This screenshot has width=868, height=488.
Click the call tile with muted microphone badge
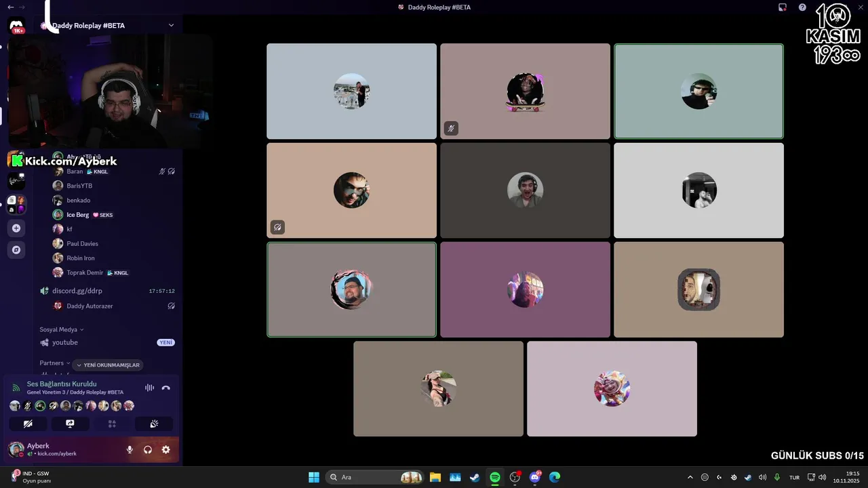pyautogui.click(x=525, y=91)
